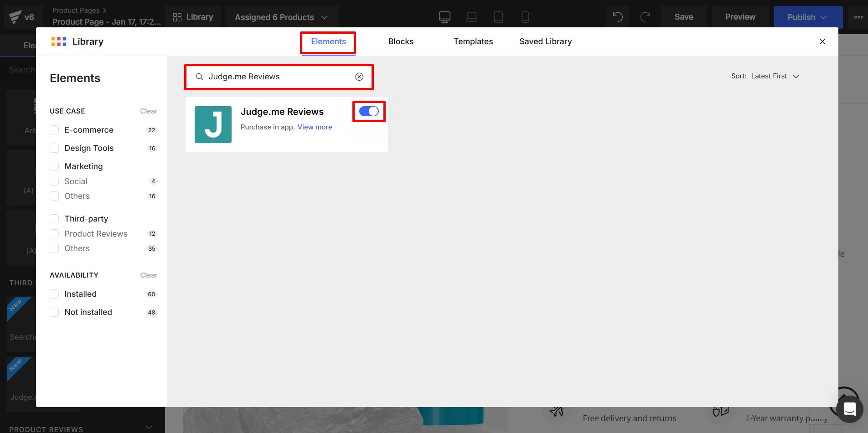Enable the Product Reviews checkbox
This screenshot has height=433, width=868.
54,234
